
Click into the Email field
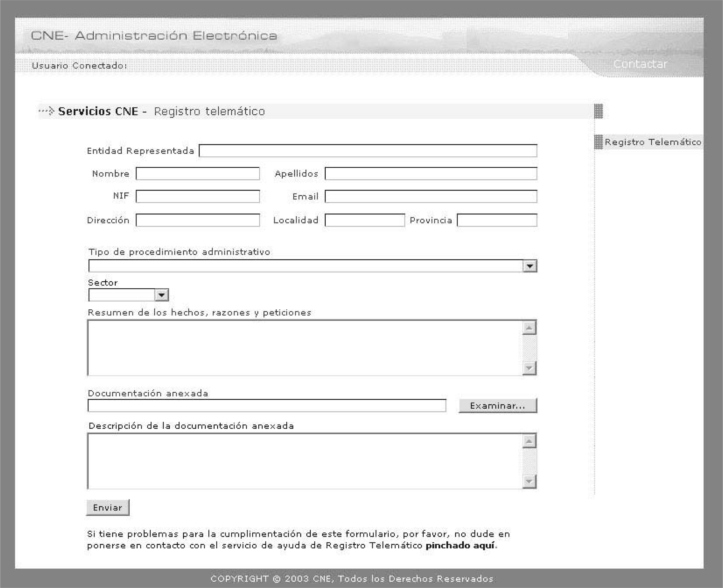pyautogui.click(x=431, y=196)
